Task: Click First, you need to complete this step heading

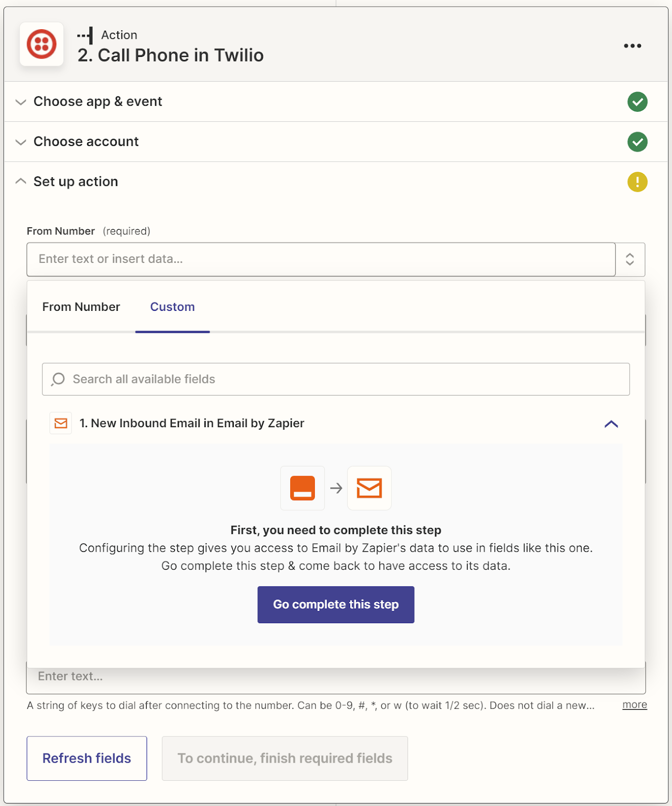Action: pos(336,530)
